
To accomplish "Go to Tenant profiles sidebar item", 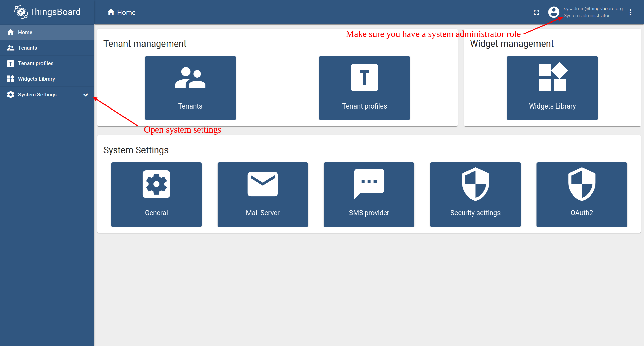I will coord(36,63).
